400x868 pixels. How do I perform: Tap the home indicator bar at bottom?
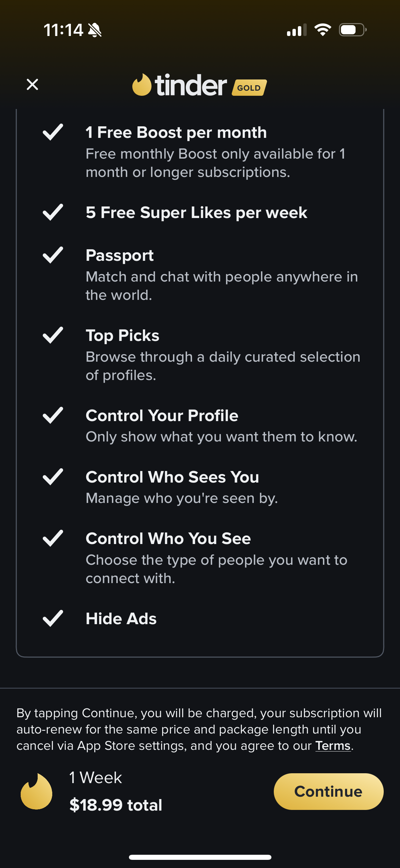click(200, 857)
